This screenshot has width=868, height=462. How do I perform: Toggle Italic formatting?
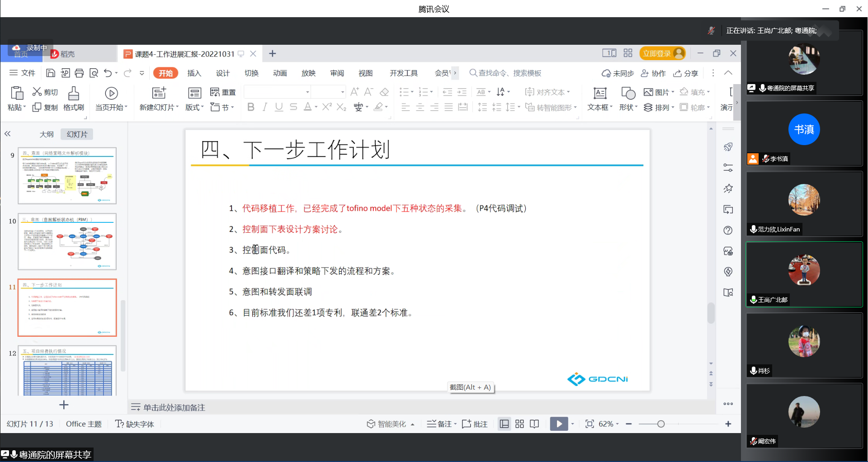coord(265,107)
